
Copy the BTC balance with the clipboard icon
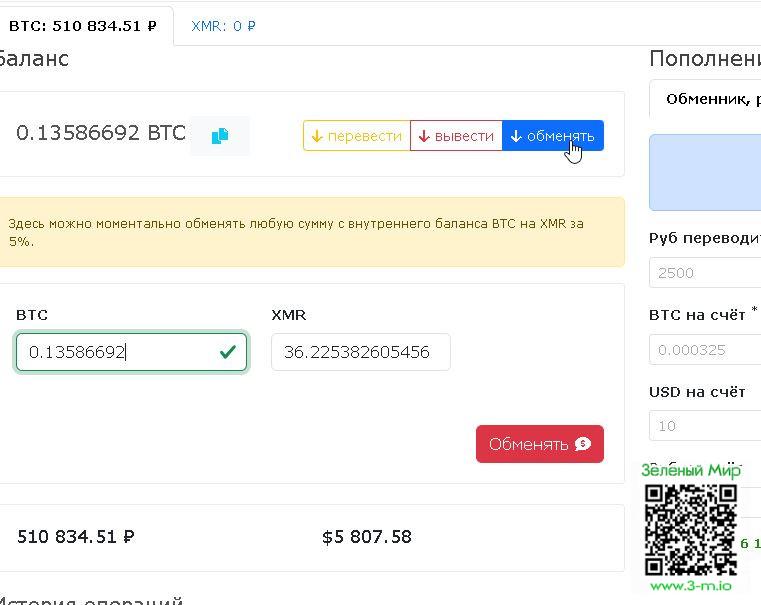pyautogui.click(x=220, y=135)
